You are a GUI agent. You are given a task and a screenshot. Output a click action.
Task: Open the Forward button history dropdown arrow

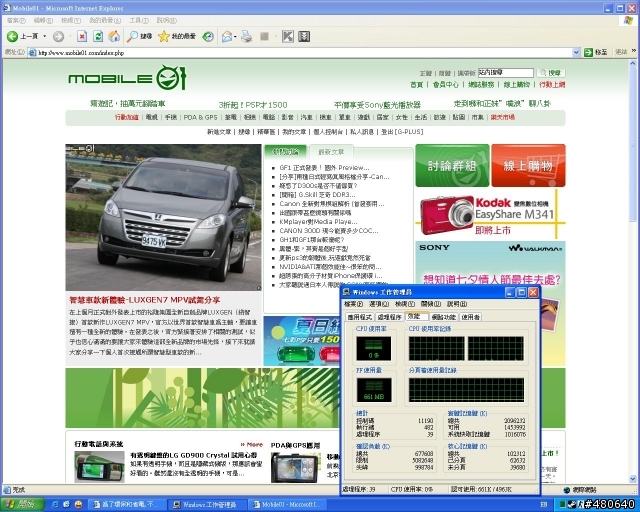tap(69, 37)
